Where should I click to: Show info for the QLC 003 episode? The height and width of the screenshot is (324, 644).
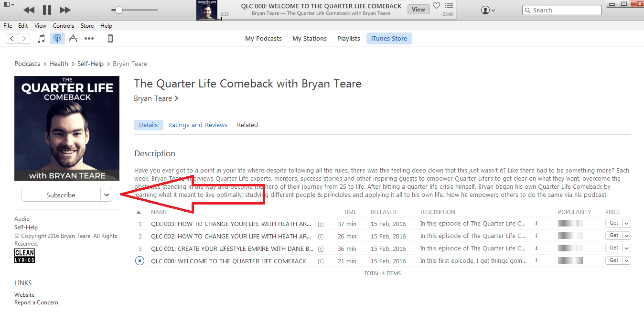537,223
